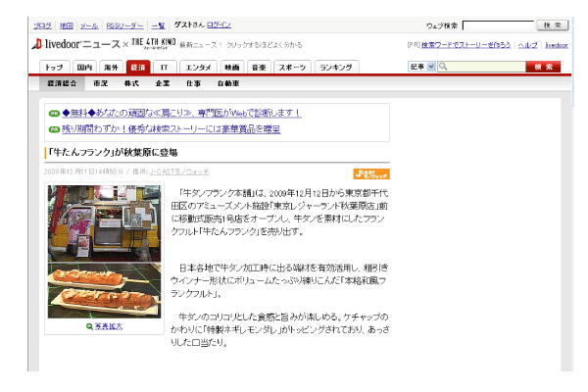Click the orange J-CAST logo badge
Viewport: 588px width, 392px height.
coord(371,173)
